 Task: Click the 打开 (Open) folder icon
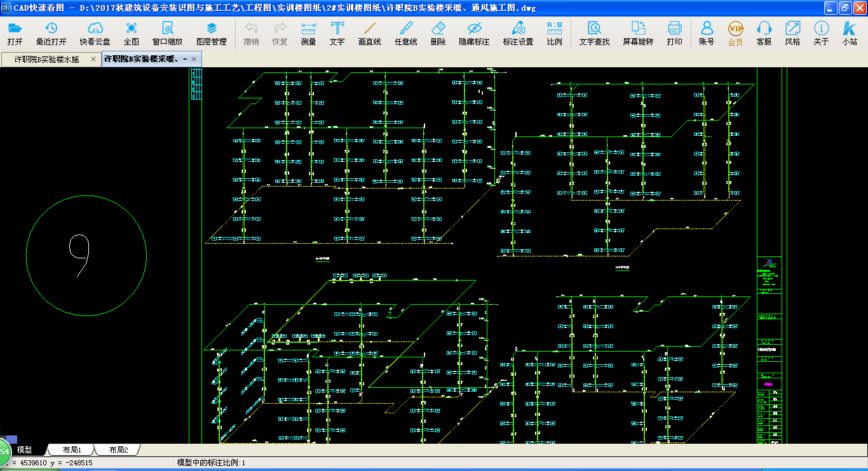(15, 29)
